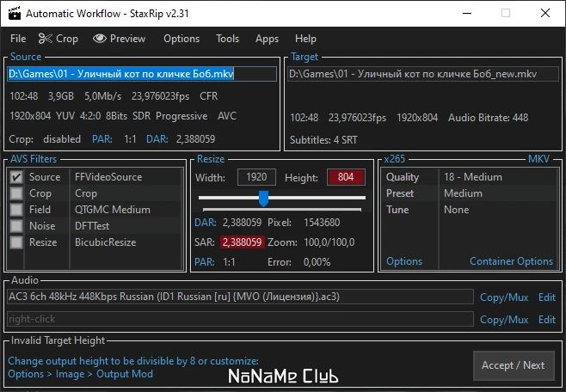
Task: Enable the Resize BicubicResize checkbox
Action: [x=15, y=242]
